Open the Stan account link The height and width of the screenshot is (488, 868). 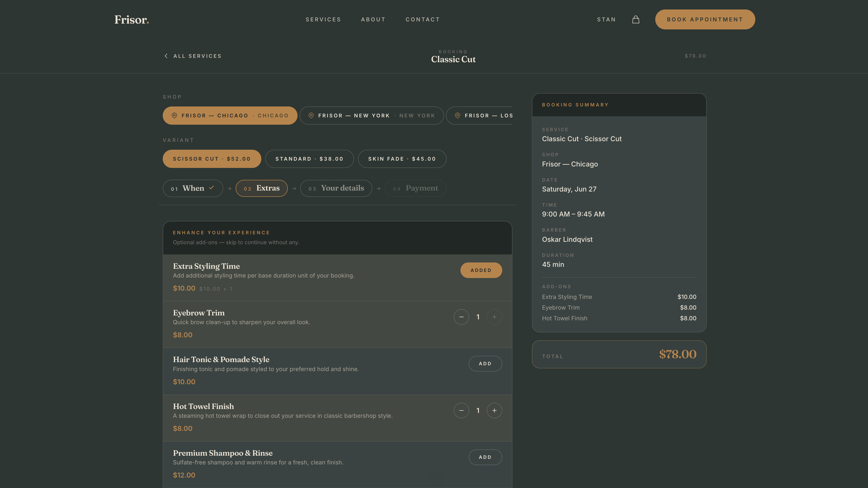click(x=606, y=19)
